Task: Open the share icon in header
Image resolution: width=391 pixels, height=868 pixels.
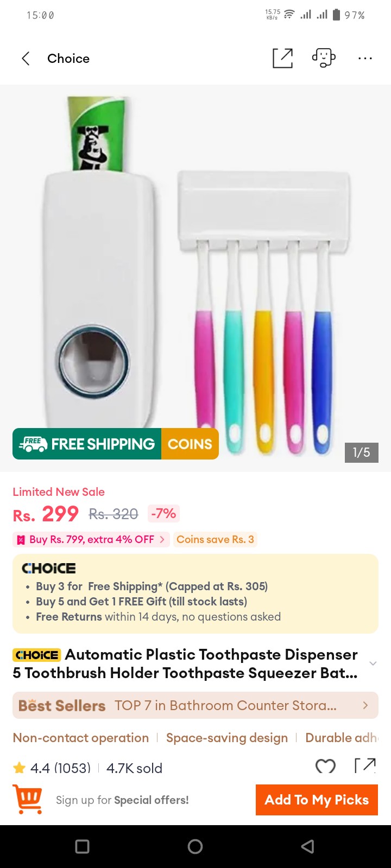Action: click(x=282, y=58)
